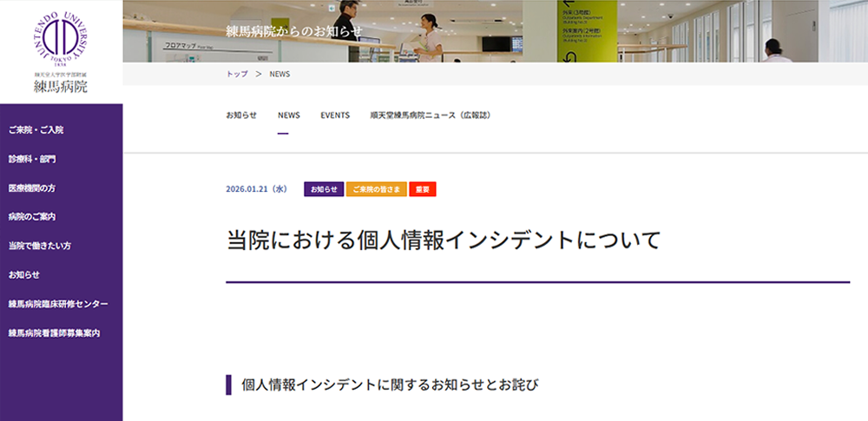Viewport: 868px width, 421px height.
Task: Click the NEWS breadcrumb item
Action: pyautogui.click(x=279, y=74)
